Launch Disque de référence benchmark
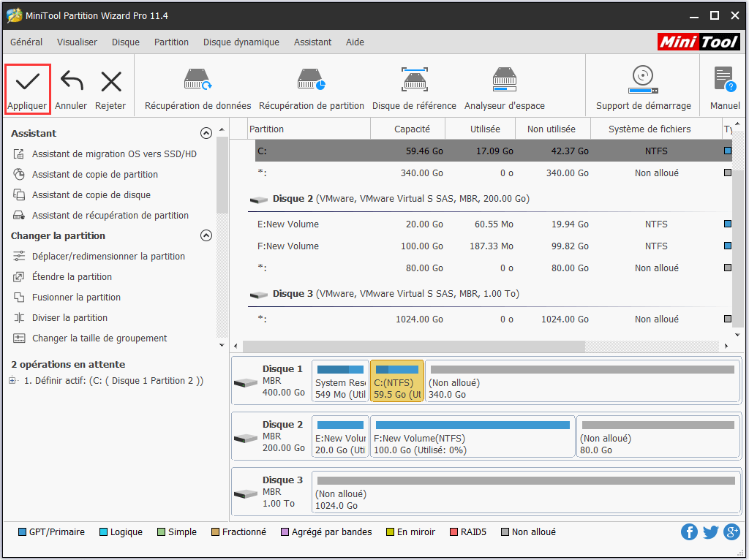 (414, 89)
